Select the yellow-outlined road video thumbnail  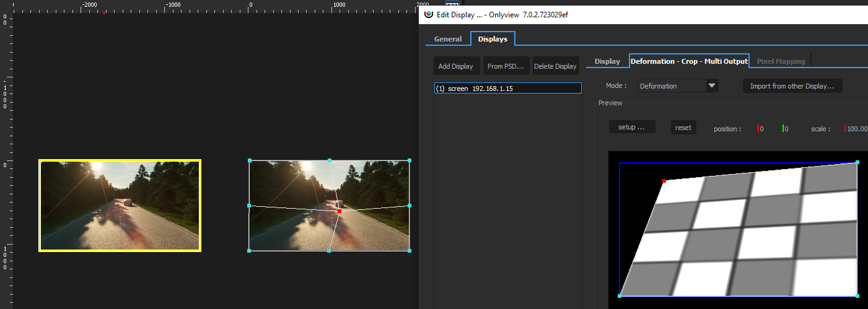click(x=120, y=206)
